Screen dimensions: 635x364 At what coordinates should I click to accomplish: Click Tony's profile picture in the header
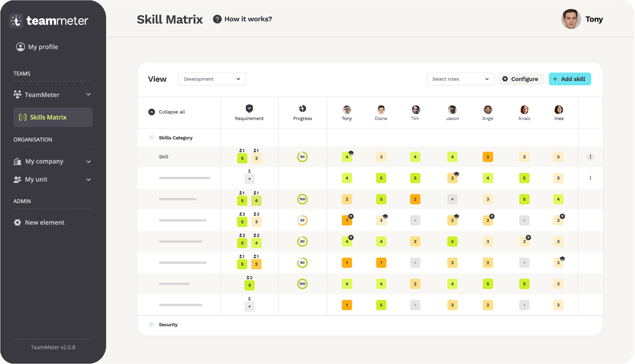click(x=570, y=19)
